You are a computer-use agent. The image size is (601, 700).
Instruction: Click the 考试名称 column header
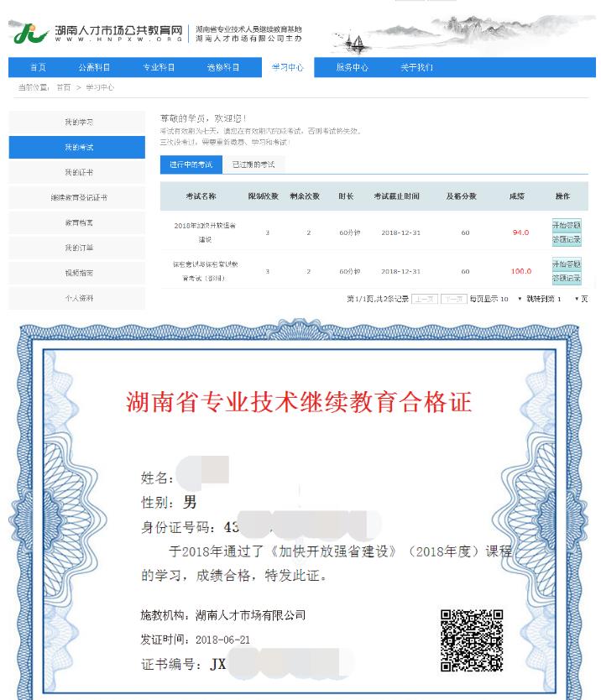201,196
